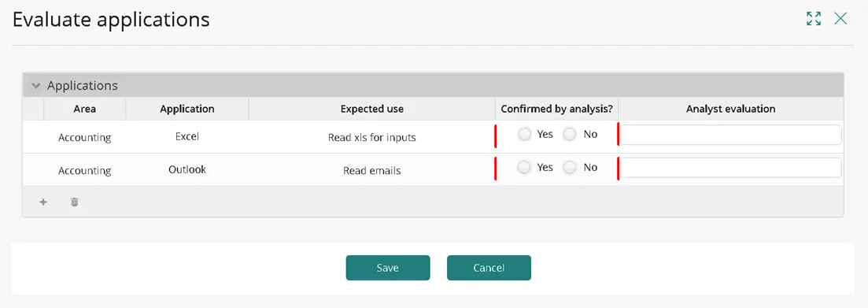Expand dialog to fullscreen using the arrows icon
Image resolution: width=868 pixels, height=308 pixels.
coord(814,18)
